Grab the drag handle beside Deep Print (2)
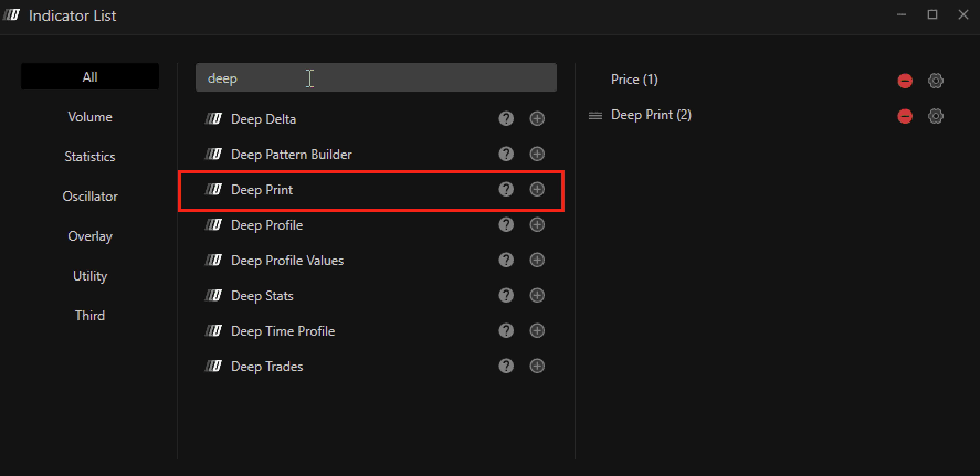 coord(595,116)
